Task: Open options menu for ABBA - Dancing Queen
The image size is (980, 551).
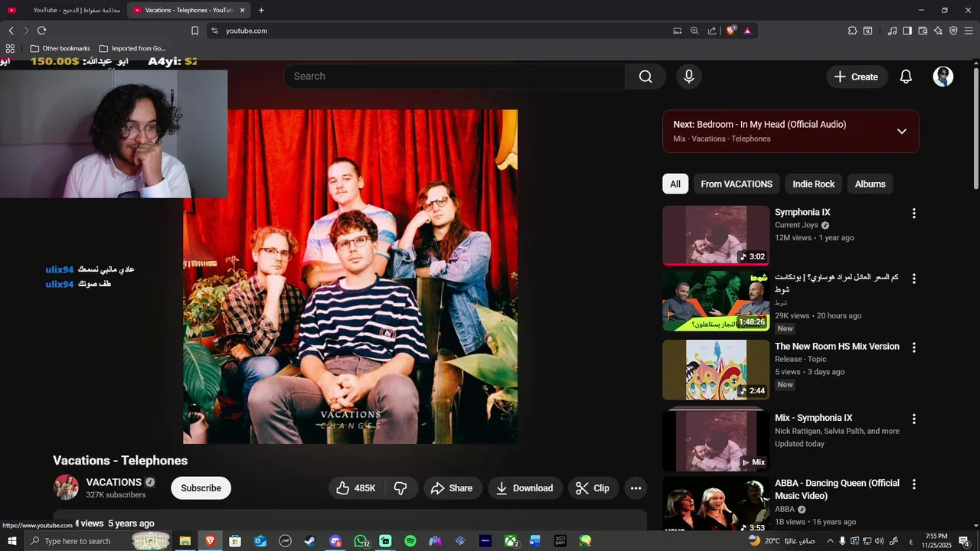Action: [x=913, y=484]
